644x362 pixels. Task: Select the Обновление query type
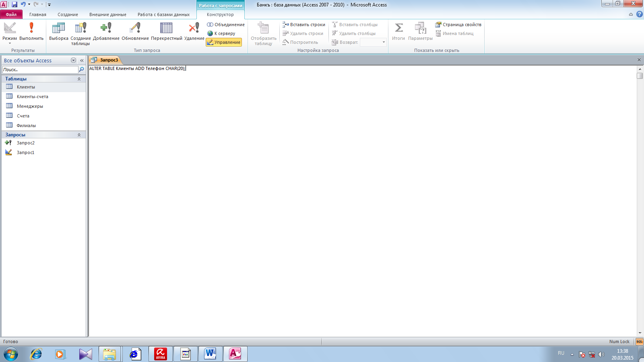[x=135, y=32]
